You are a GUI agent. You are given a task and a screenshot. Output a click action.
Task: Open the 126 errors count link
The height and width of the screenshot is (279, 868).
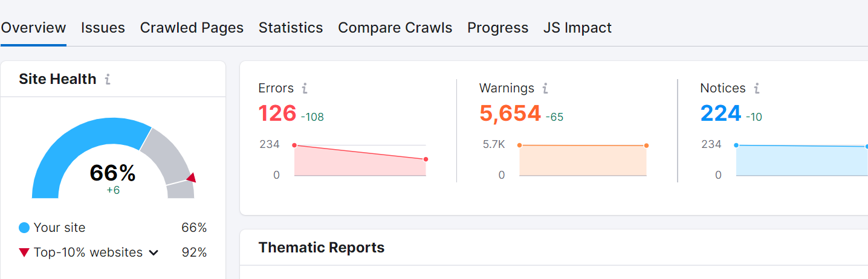277,114
